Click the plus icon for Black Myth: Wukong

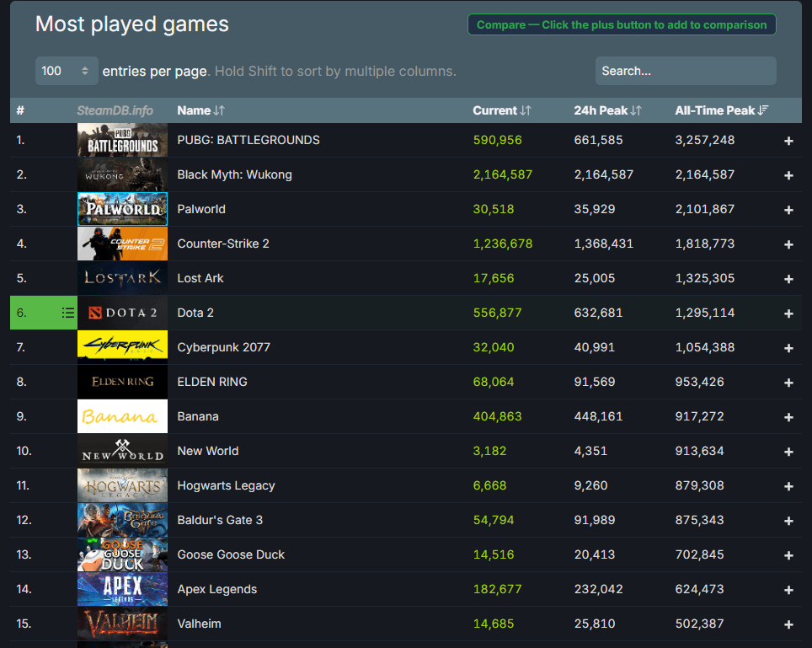(788, 175)
